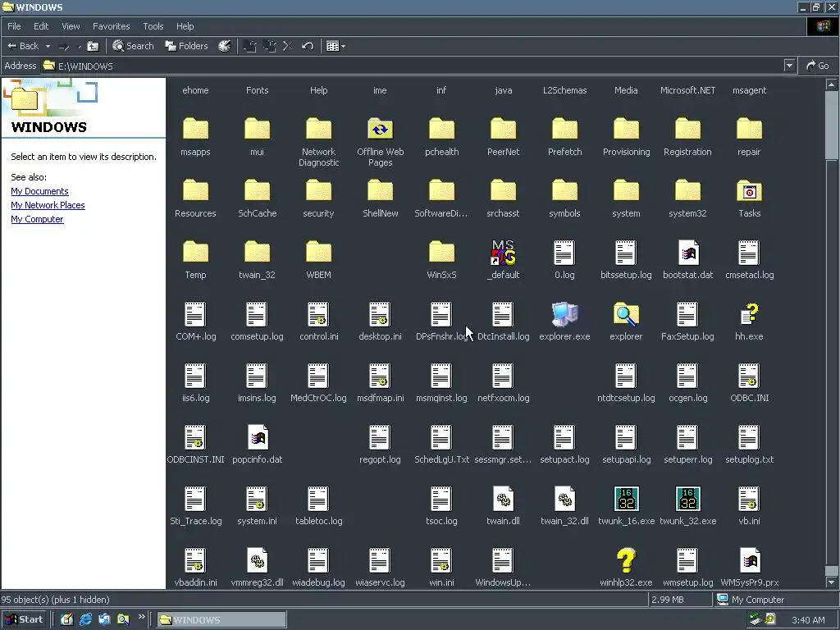Select twain_32.dll file icon

[x=564, y=500]
